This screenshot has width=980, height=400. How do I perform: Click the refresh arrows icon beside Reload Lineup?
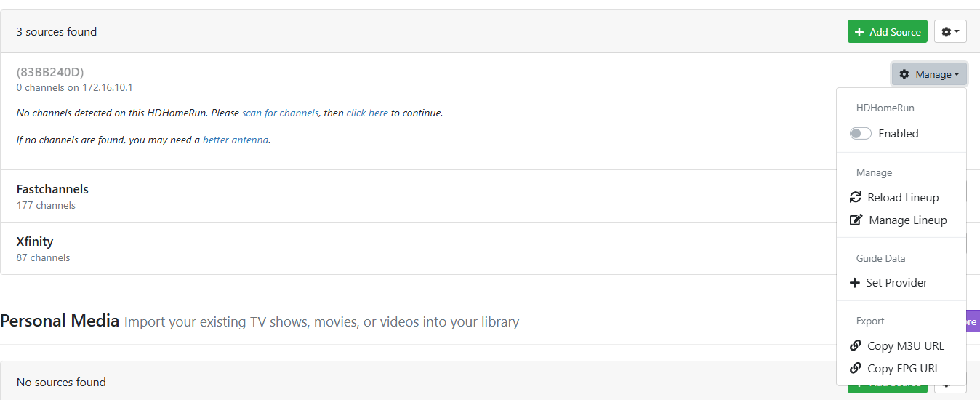pyautogui.click(x=856, y=198)
